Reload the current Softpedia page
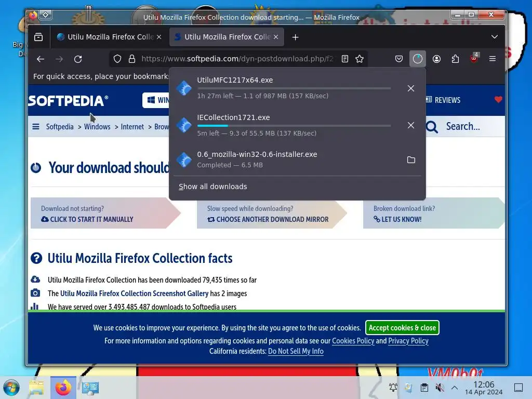 click(x=78, y=59)
